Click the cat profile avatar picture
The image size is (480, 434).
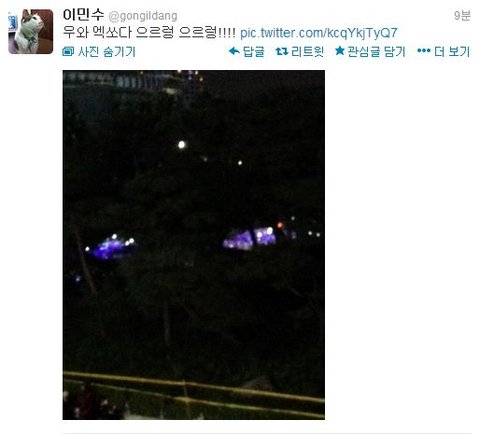[30, 31]
